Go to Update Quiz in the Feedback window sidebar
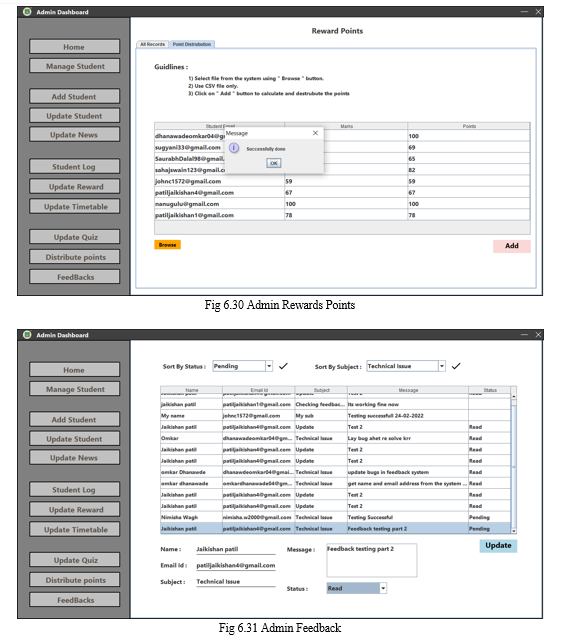 74,560
